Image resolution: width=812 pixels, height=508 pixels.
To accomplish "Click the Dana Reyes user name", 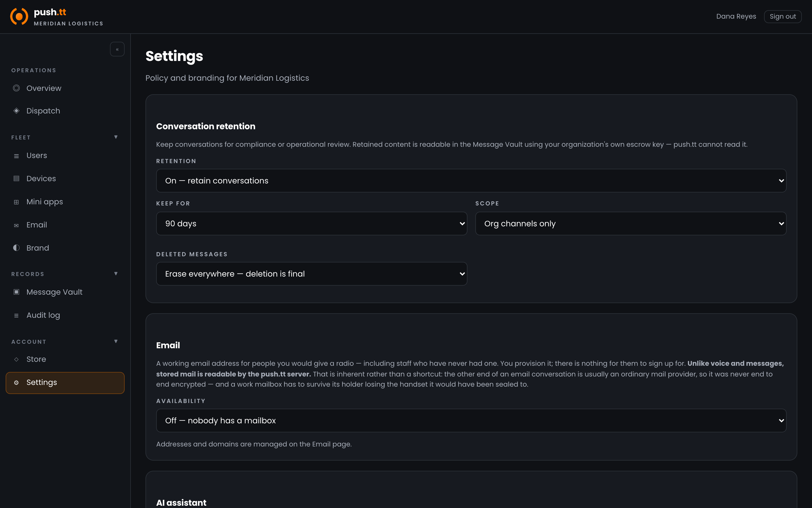I will click(x=736, y=16).
